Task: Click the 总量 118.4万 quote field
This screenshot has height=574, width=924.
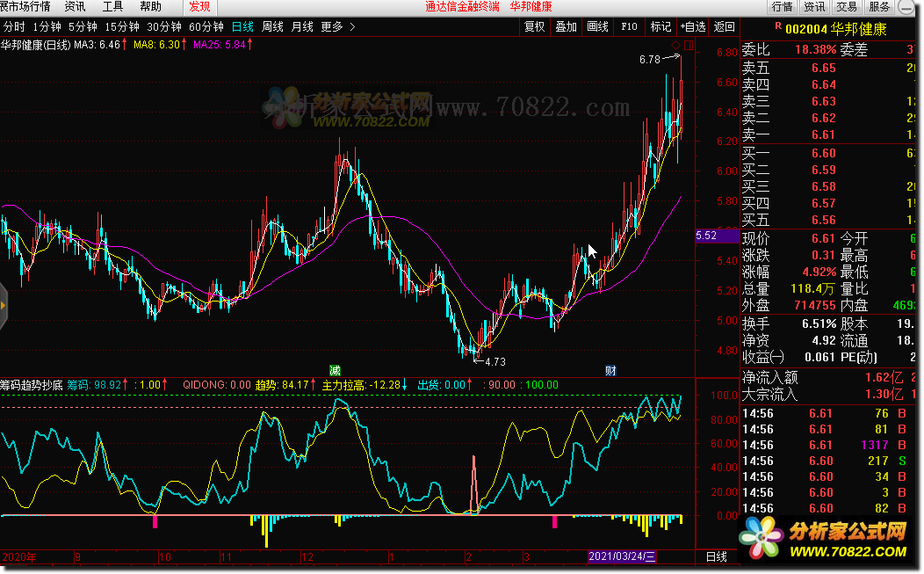Action: (789, 289)
